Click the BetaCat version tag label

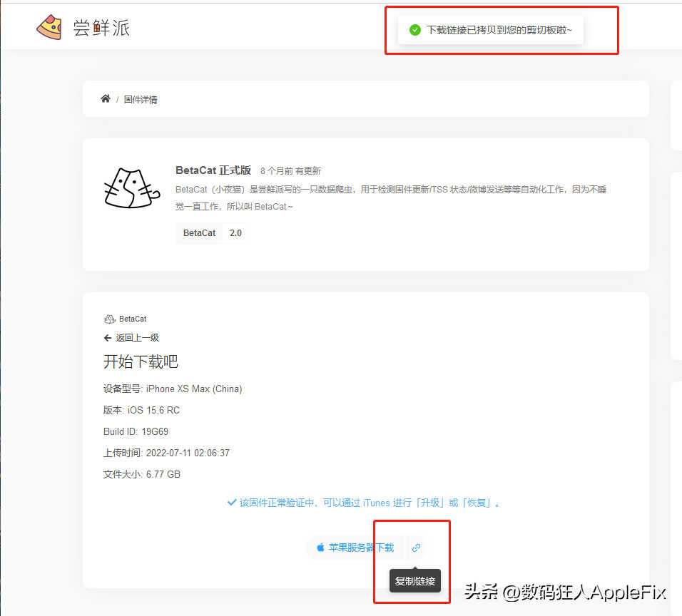tap(199, 233)
